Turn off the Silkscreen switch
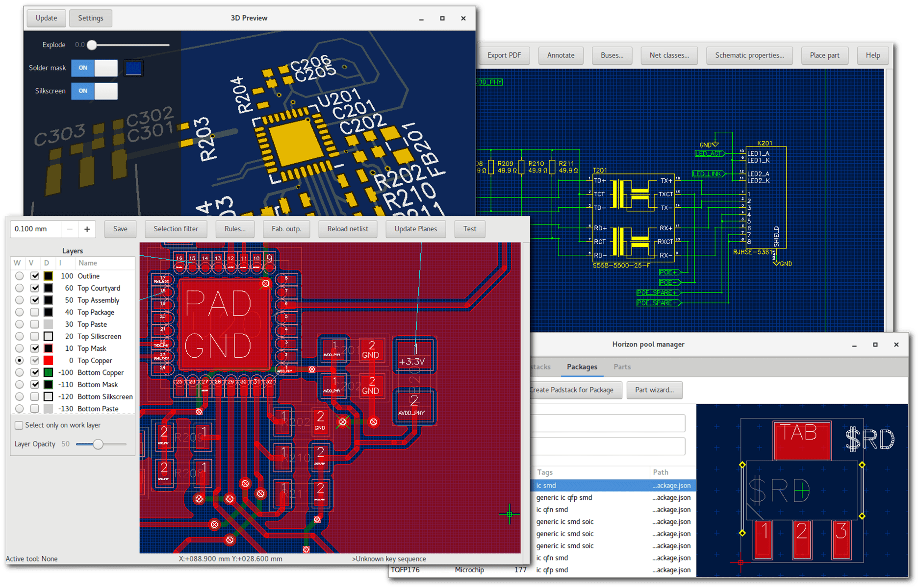919x588 pixels. click(95, 91)
